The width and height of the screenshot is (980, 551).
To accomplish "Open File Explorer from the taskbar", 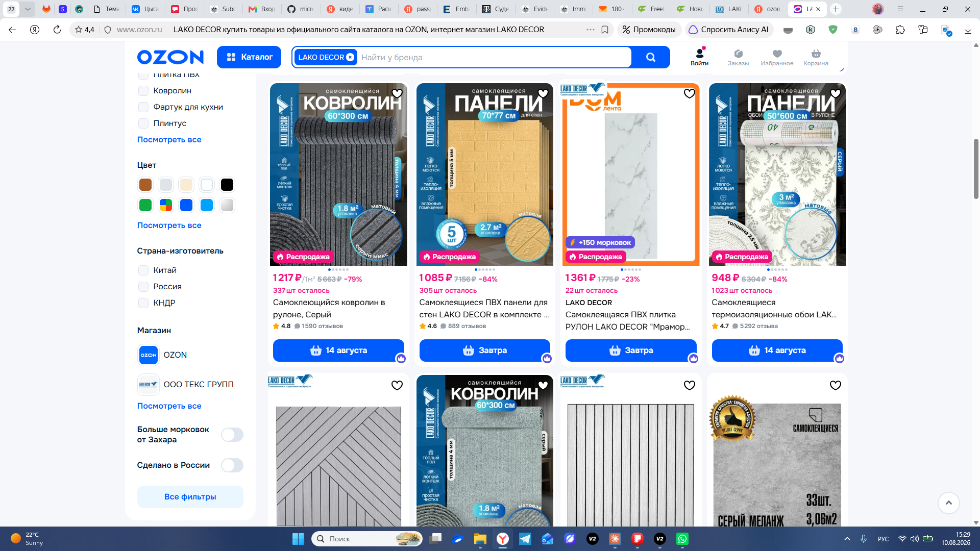I will 480,539.
